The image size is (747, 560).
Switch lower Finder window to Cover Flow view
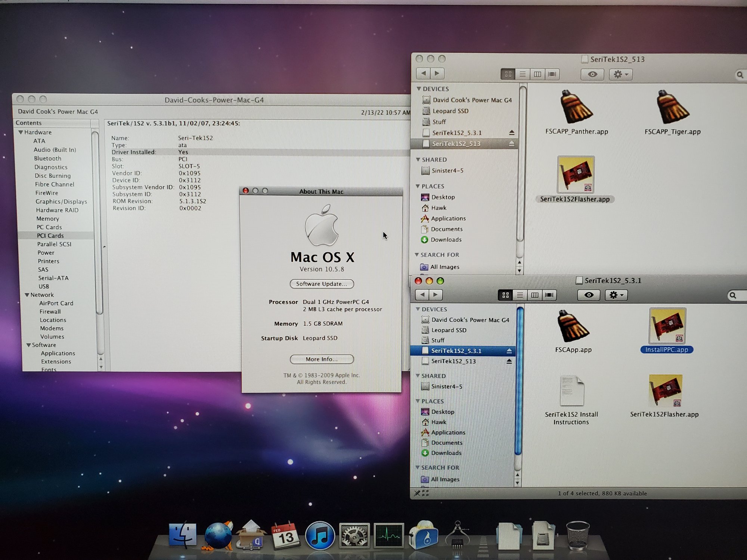click(549, 295)
